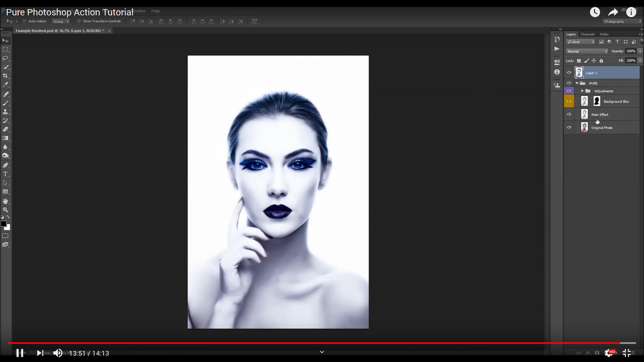Expand the Adjustments group

pos(582,90)
